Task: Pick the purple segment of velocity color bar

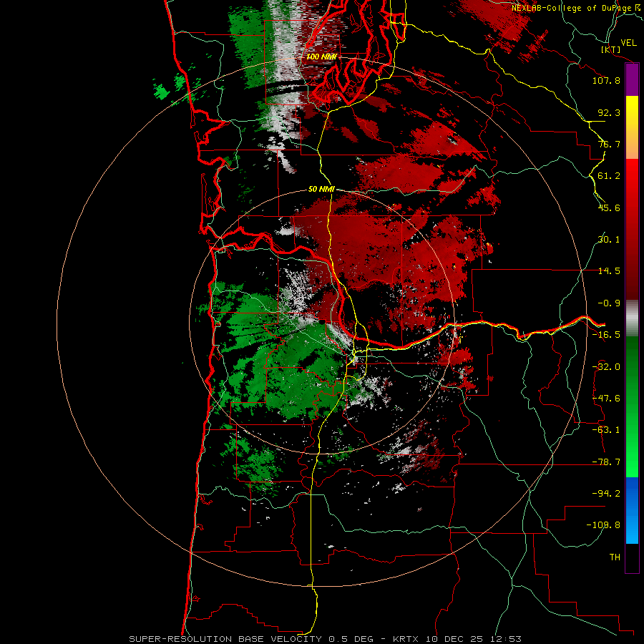Action: pyautogui.click(x=632, y=80)
